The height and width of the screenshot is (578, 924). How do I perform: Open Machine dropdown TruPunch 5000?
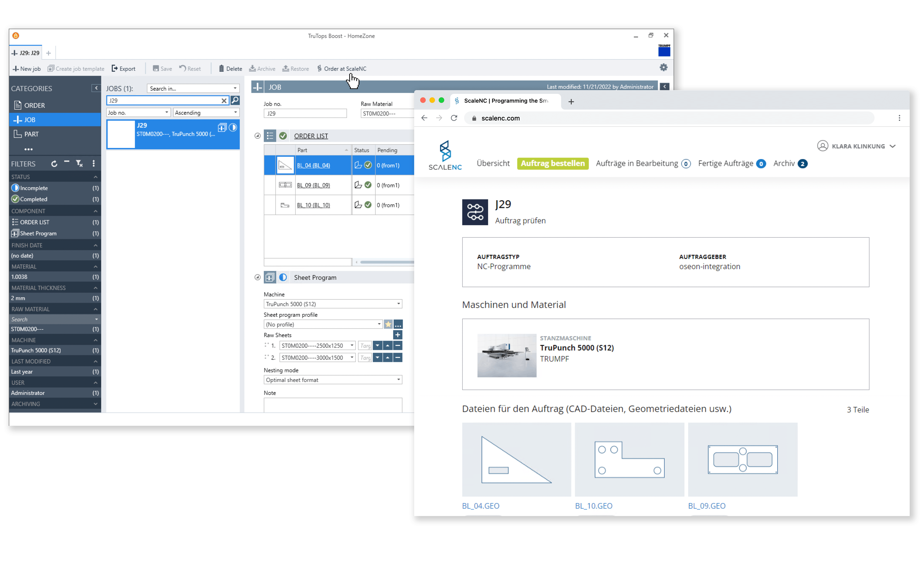click(333, 304)
